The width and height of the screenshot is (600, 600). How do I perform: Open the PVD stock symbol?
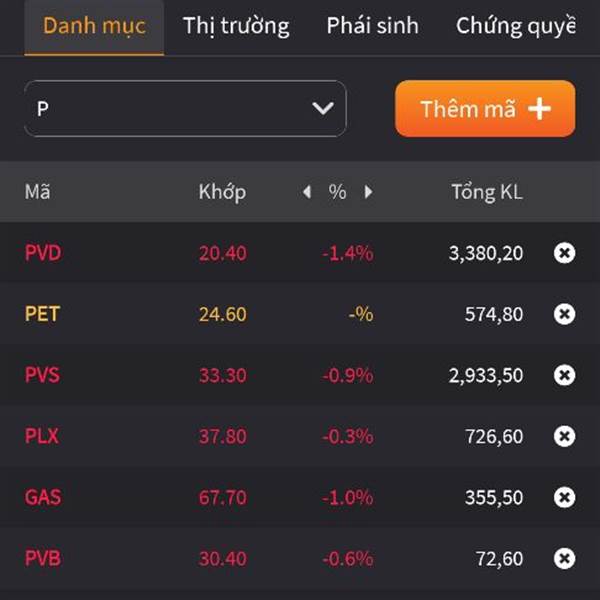[43, 253]
